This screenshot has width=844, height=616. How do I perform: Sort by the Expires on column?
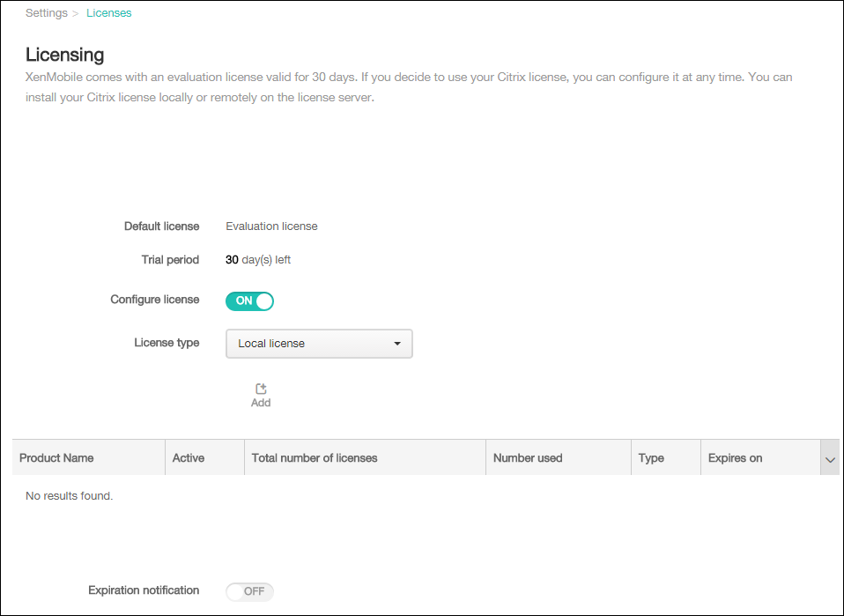point(735,458)
